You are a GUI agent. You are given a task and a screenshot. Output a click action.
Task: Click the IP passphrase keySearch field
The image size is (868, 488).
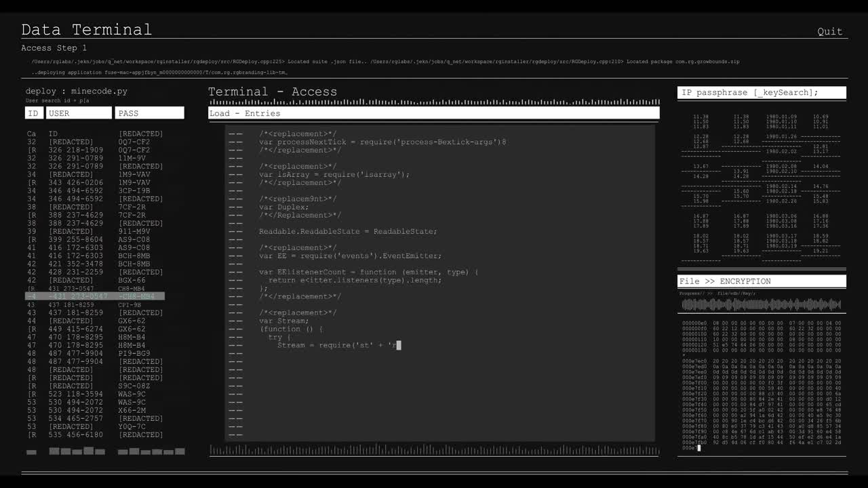[x=761, y=93]
